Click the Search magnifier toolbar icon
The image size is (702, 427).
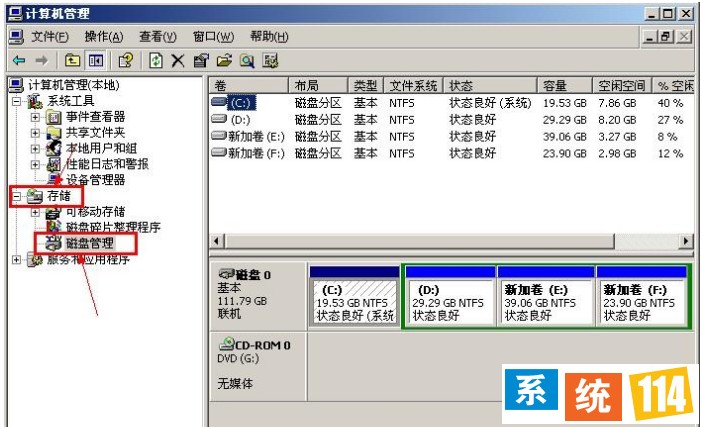(247, 60)
